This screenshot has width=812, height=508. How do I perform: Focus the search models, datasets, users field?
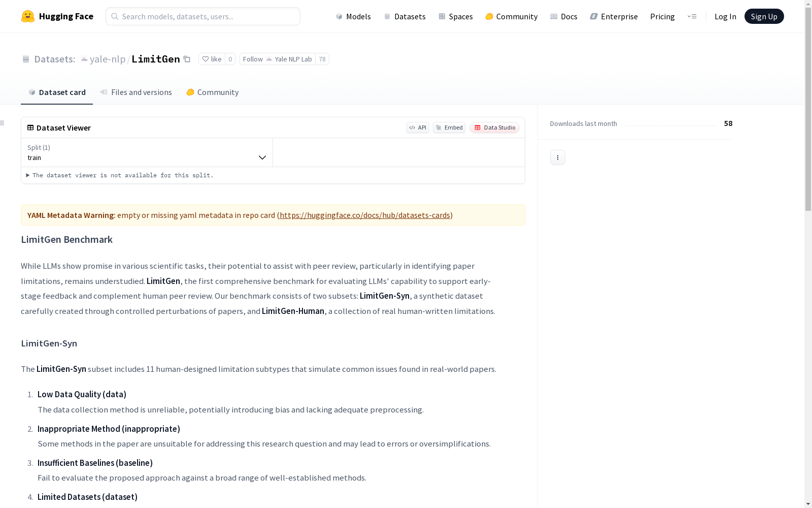[x=203, y=16]
